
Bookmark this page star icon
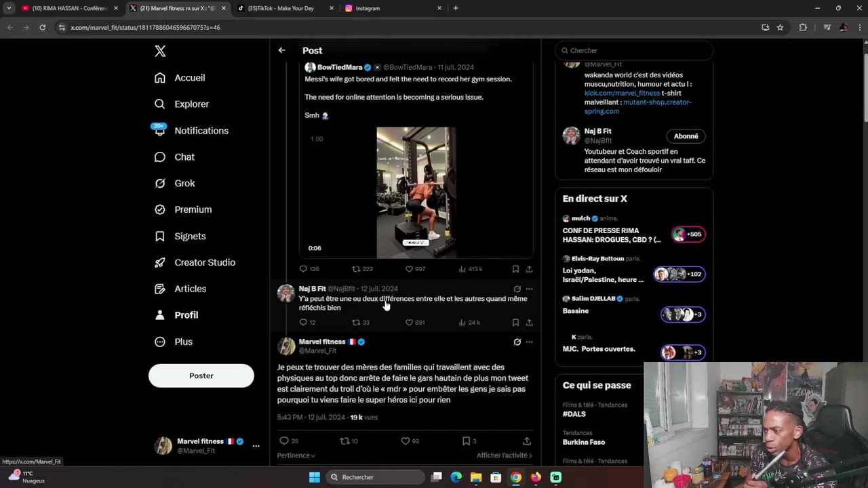780,27
